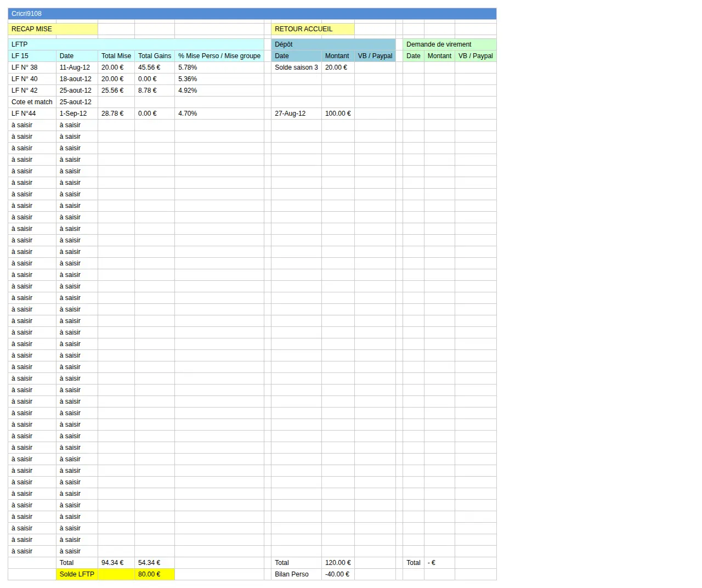Click the RETOUR ACCUEIL yellow cell
Viewport: 702px width, 588px height.
pyautogui.click(x=313, y=29)
